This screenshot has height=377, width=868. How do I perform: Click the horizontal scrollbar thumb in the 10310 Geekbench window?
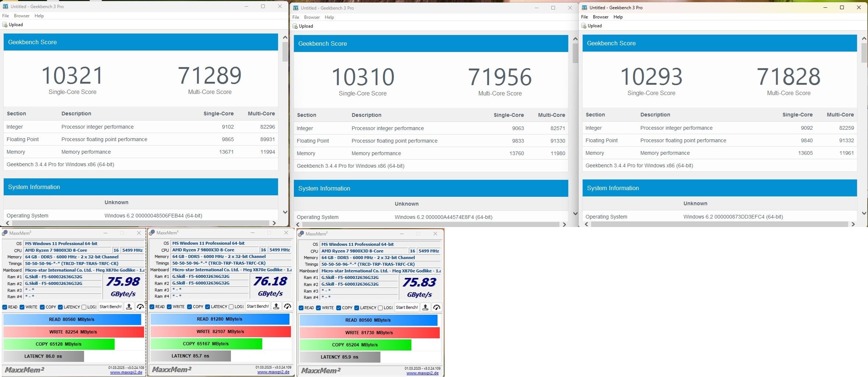click(x=431, y=224)
